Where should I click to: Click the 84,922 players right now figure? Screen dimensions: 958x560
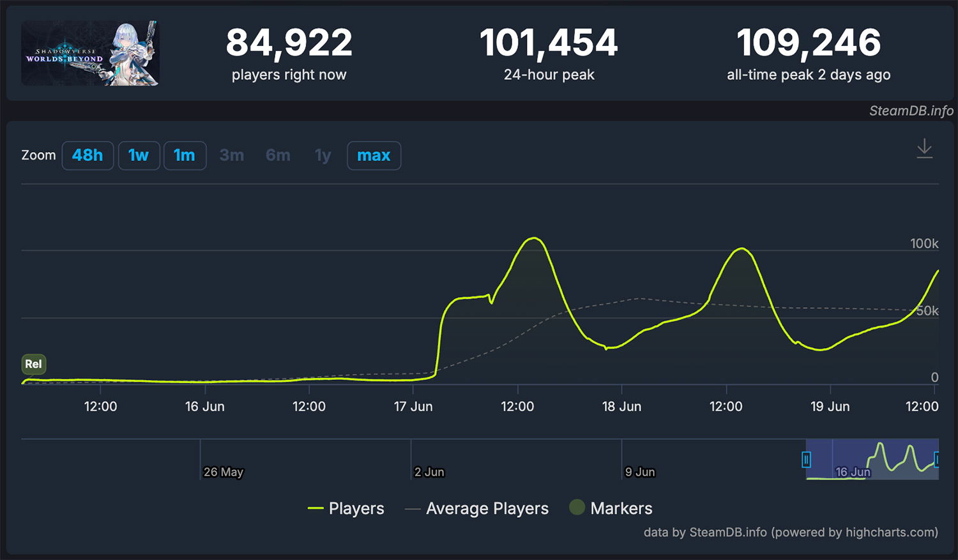[x=289, y=43]
